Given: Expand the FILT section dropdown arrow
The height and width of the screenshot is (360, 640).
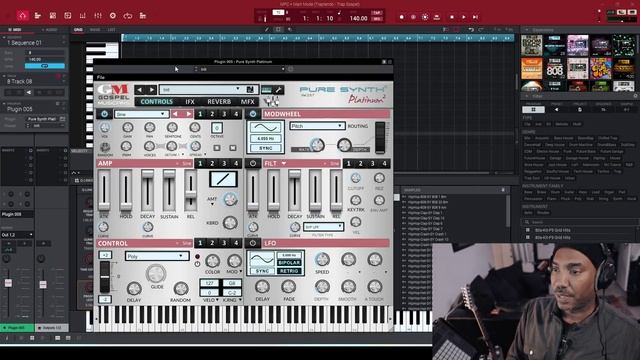Looking at the screenshot, I should point(284,163).
